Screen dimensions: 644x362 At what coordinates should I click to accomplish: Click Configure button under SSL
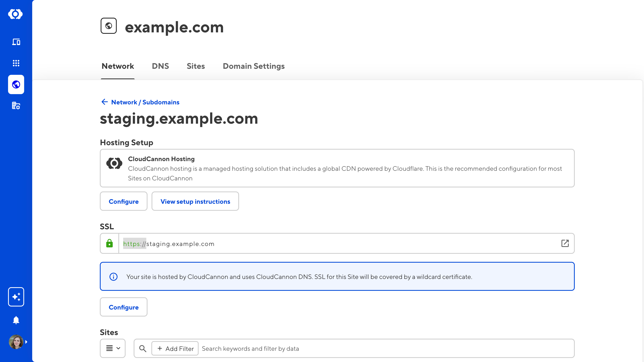point(124,307)
